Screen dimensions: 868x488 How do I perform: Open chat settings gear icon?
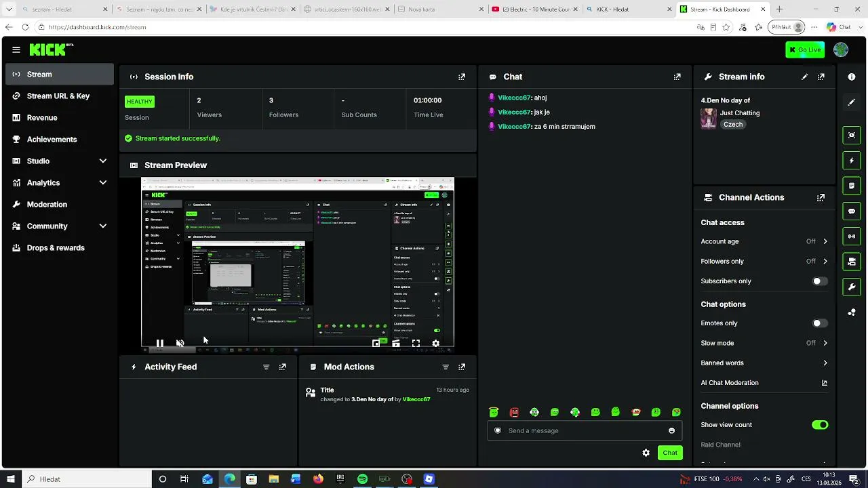(646, 453)
